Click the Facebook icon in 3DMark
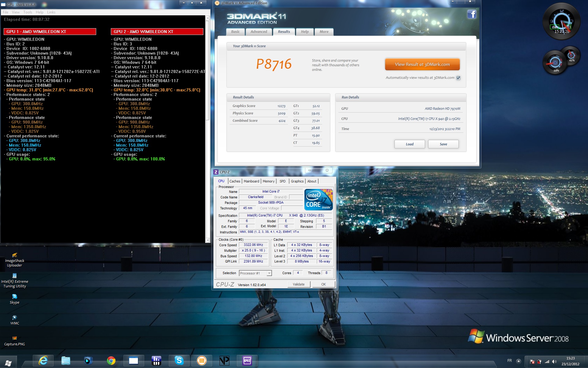The image size is (588, 368). click(x=472, y=14)
